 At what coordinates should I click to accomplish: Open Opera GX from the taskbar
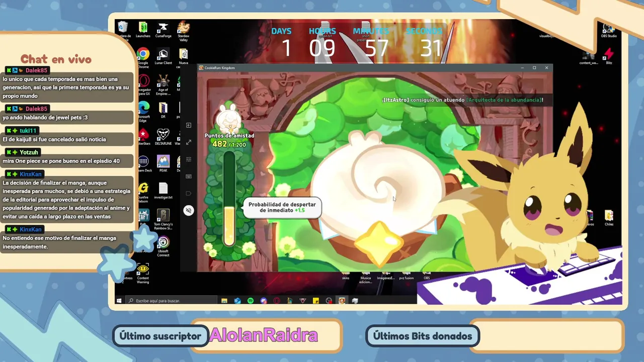[x=277, y=301]
